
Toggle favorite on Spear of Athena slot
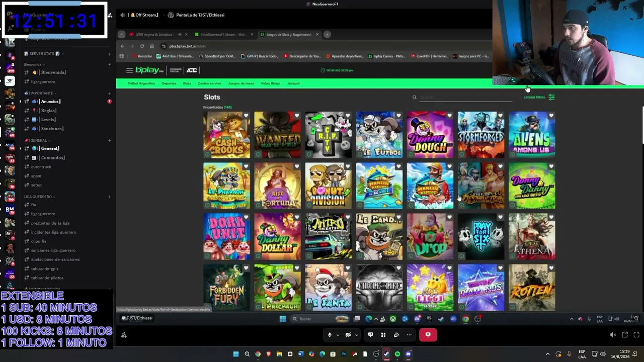tap(551, 218)
